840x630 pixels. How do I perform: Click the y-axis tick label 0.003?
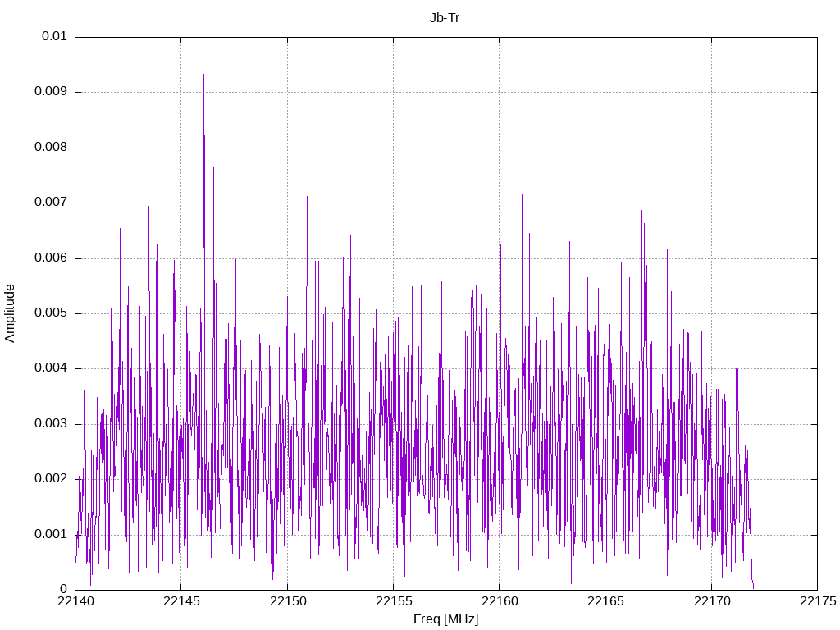coord(51,424)
